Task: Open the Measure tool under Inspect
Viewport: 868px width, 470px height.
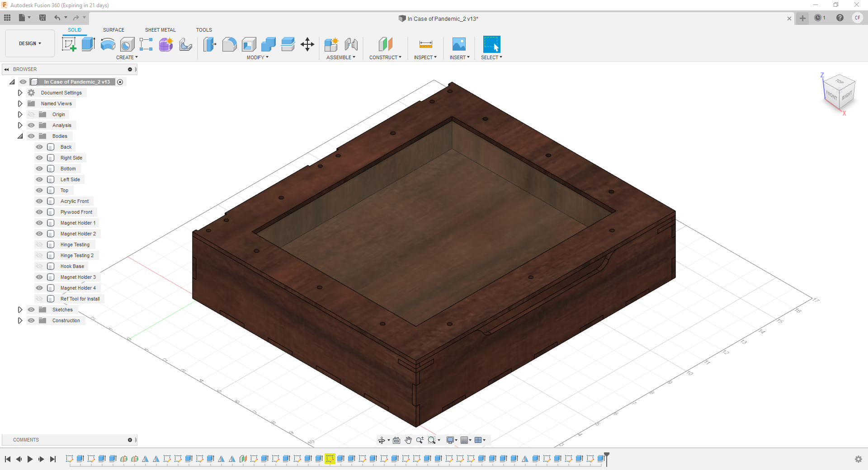Action: click(x=425, y=44)
